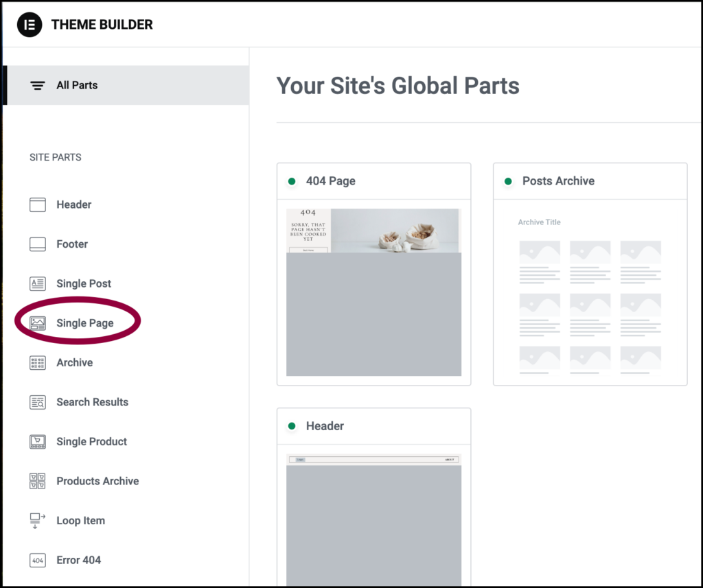Image resolution: width=703 pixels, height=588 pixels.
Task: Select the Footer site part icon
Action: coord(37,244)
